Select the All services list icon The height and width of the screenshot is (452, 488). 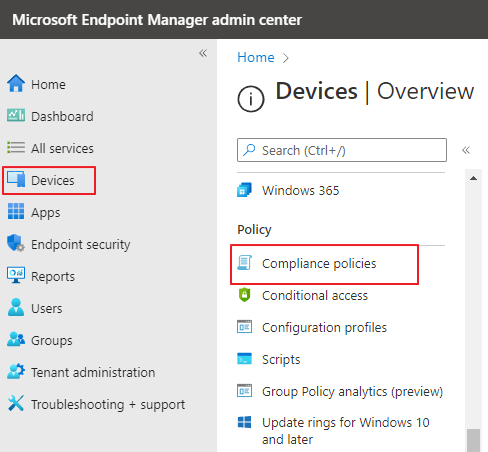pos(16,147)
